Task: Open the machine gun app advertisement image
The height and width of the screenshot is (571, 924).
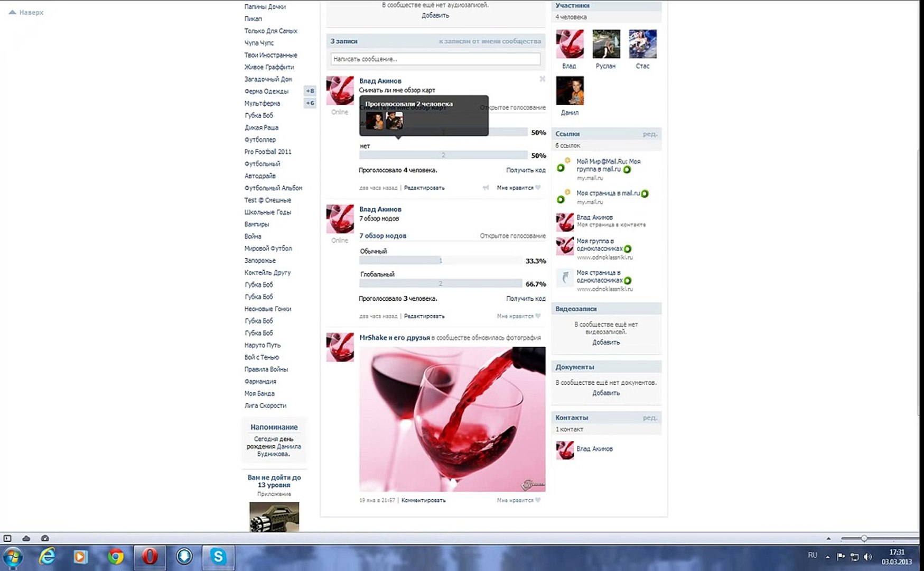Action: [274, 517]
